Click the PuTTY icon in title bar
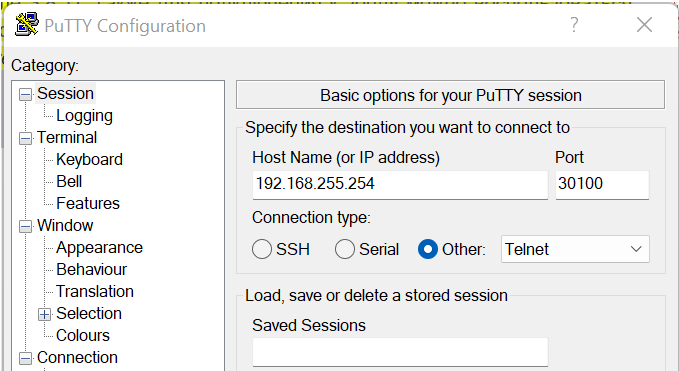 tap(27, 24)
